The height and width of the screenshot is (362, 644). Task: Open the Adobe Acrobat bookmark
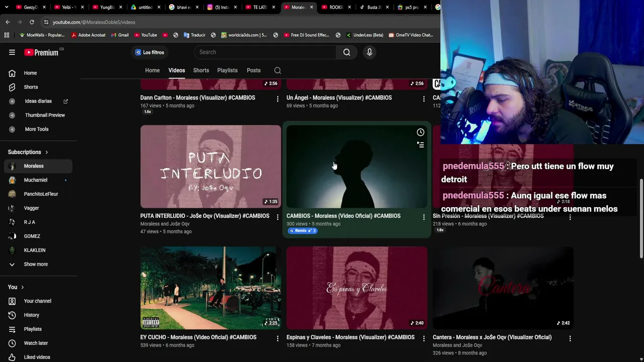88,35
